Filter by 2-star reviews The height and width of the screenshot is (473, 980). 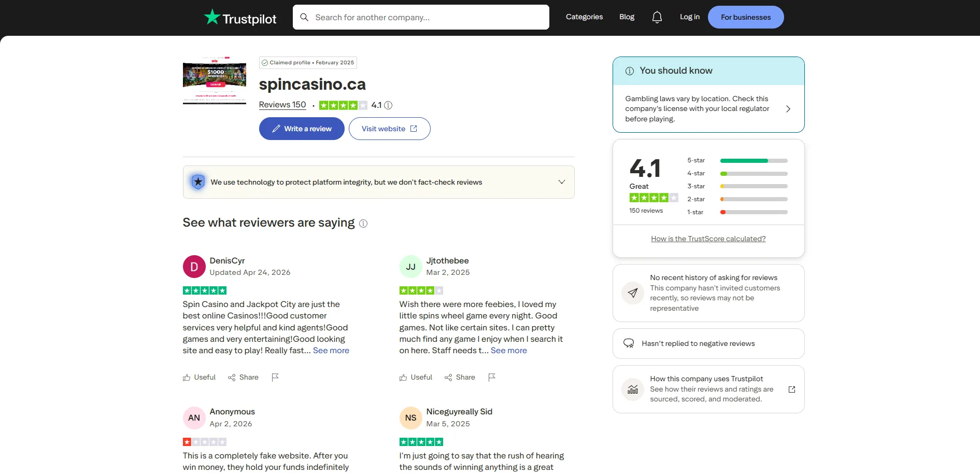point(737,199)
